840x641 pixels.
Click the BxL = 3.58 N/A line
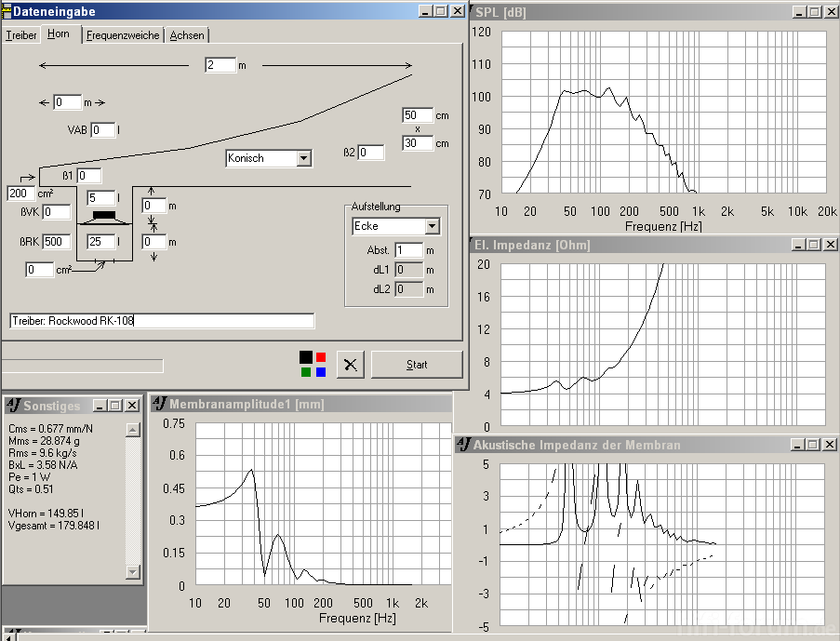43,464
